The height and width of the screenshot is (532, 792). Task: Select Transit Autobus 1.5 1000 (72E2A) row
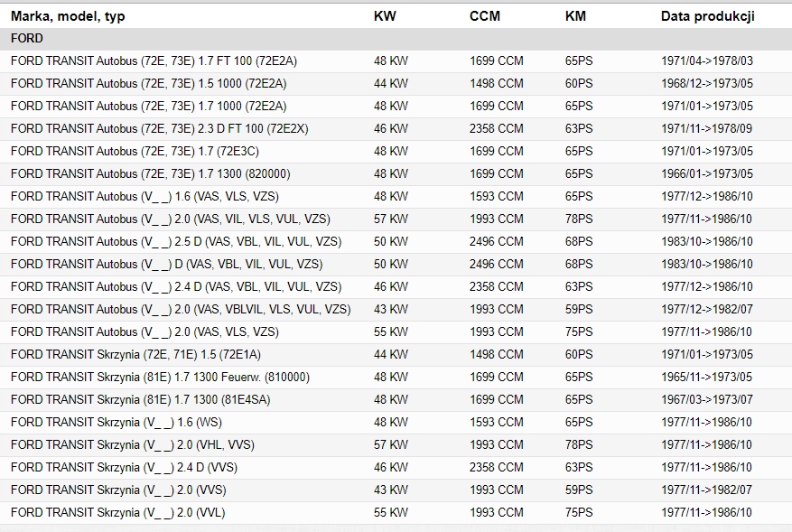[x=148, y=84]
